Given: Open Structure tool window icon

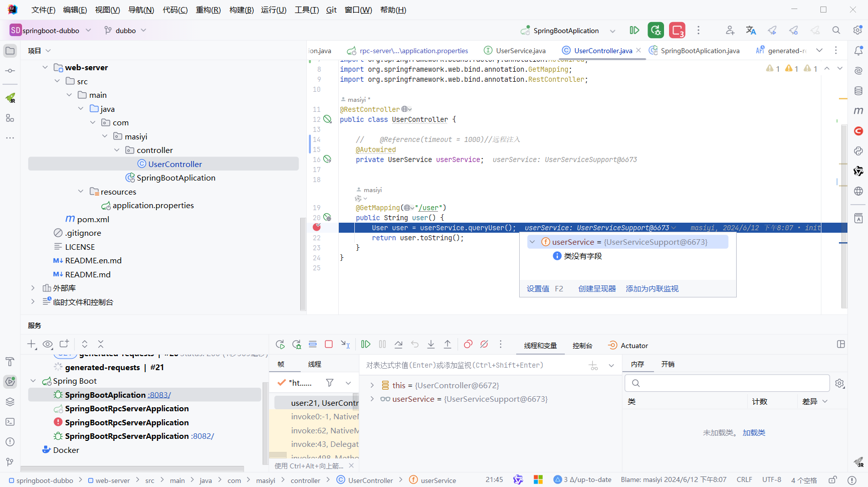Looking at the screenshot, I should pyautogui.click(x=10, y=118).
